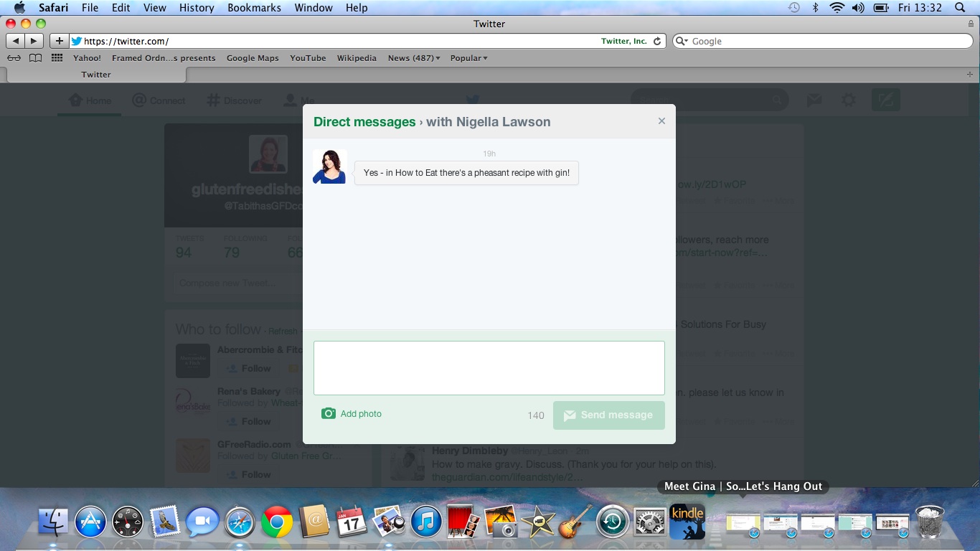
Task: Expand the Popular bookmarks folder
Action: point(468,58)
